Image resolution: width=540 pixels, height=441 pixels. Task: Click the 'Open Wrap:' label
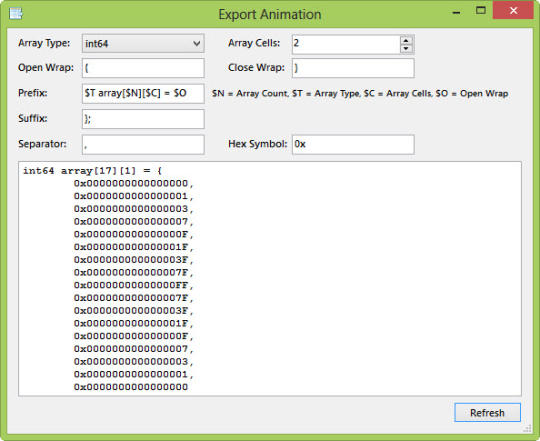pos(46,68)
